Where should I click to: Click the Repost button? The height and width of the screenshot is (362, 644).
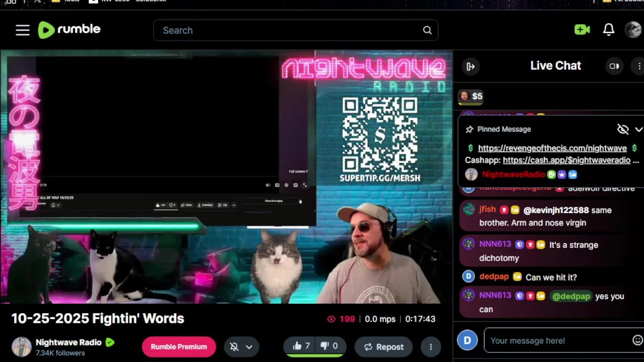[x=383, y=346]
